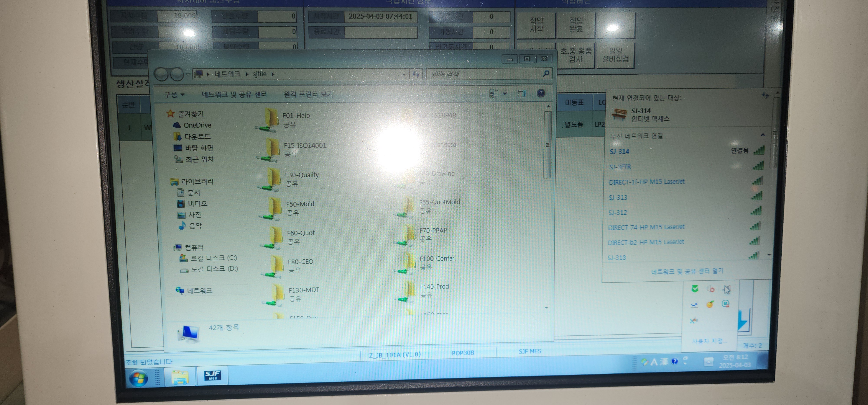868x405 pixels.
Task: Click the muted speaker tray icon
Action: click(711, 289)
